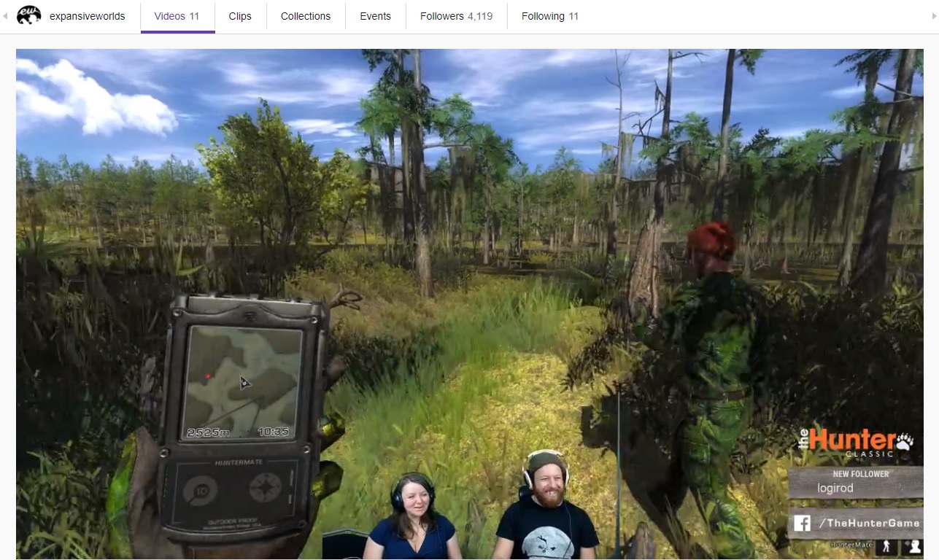Image resolution: width=939 pixels, height=560 pixels.
Task: Click the hunter profile icon at bottom right
Action: [912, 546]
